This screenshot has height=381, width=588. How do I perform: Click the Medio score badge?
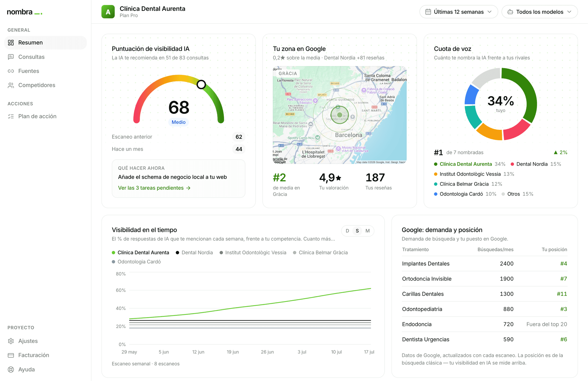tap(179, 122)
